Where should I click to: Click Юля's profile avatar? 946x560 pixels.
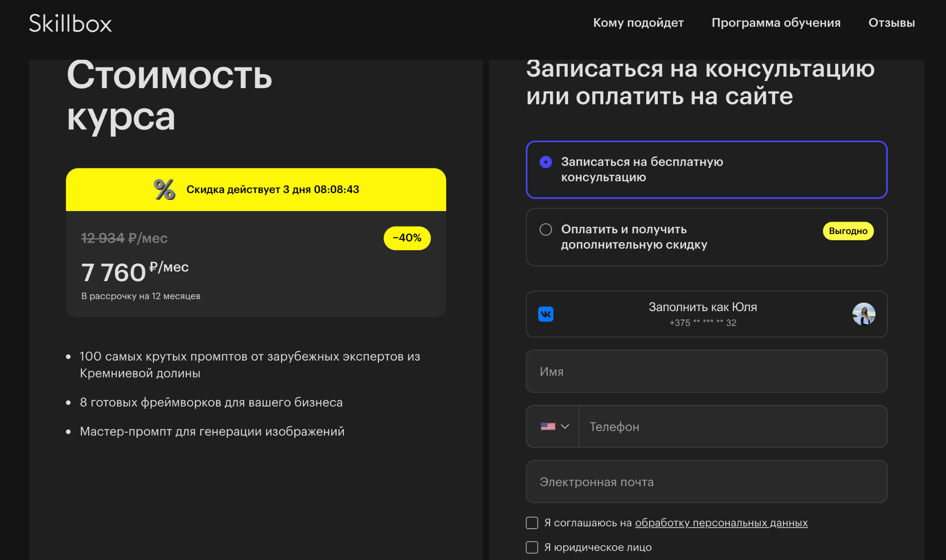tap(863, 314)
